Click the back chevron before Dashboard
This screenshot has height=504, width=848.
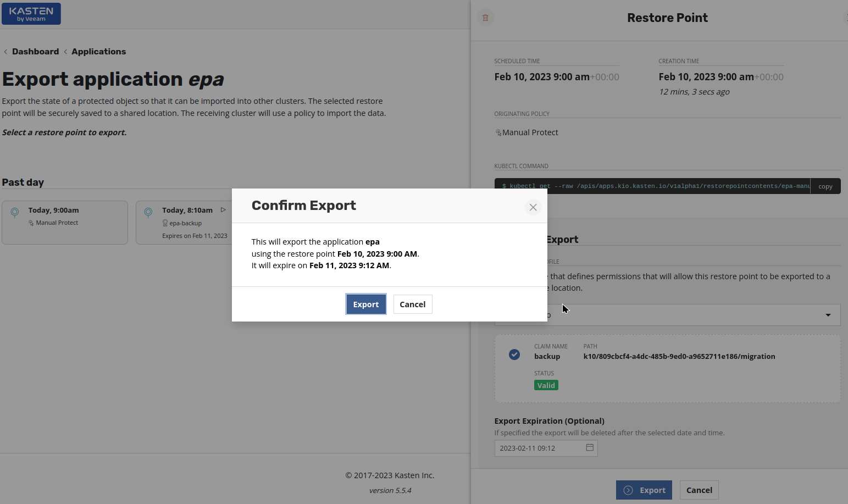5,52
